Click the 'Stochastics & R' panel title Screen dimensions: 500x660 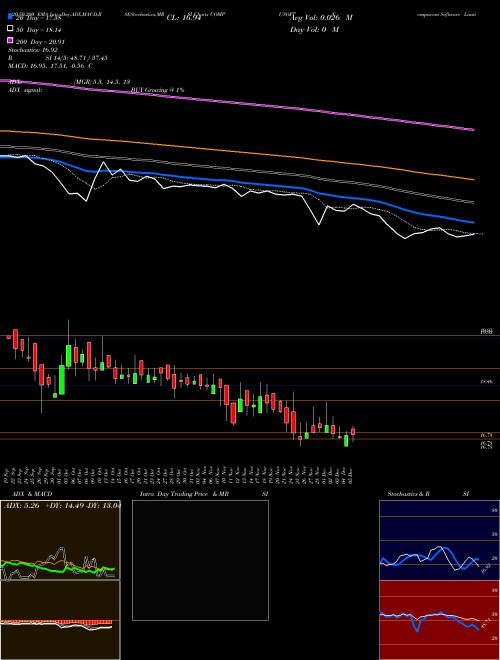coord(409,494)
